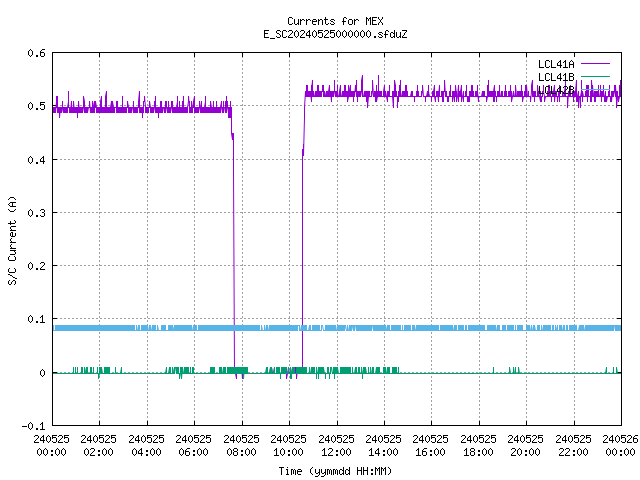
Task: Click the 0.5 y-axis tick label
Action: point(36,106)
